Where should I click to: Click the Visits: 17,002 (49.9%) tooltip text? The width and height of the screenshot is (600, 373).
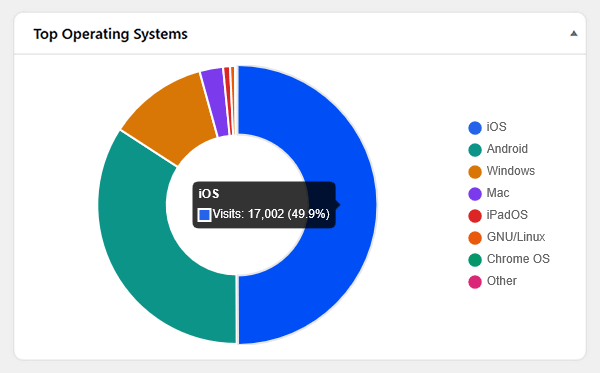click(271, 214)
